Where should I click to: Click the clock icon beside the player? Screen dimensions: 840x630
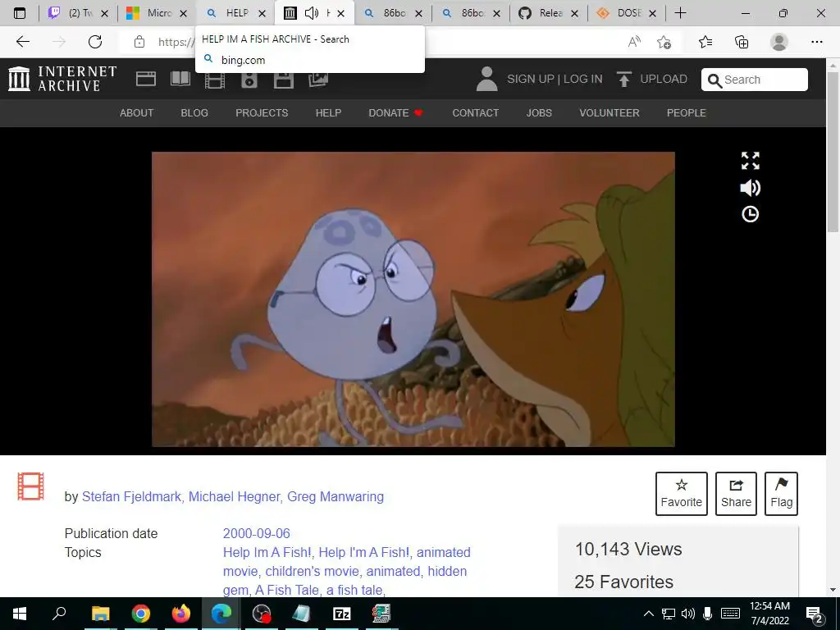coord(750,214)
